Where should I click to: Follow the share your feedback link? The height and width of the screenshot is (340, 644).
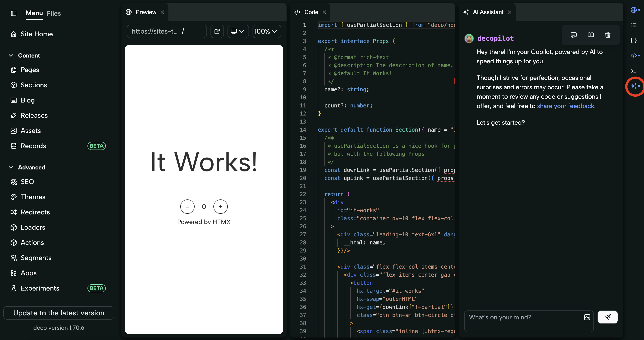(x=565, y=106)
